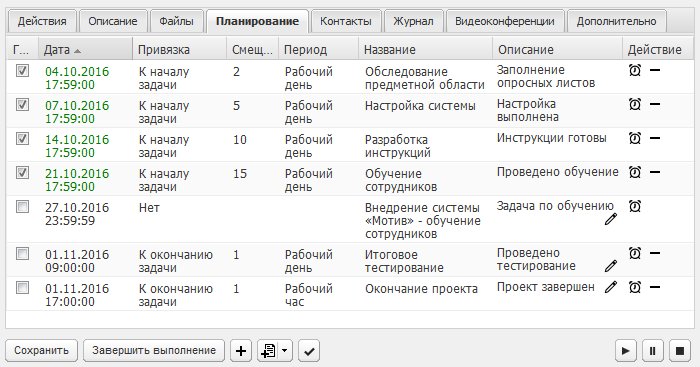Check the checkbox for the 27.10.2016 row

(x=22, y=207)
